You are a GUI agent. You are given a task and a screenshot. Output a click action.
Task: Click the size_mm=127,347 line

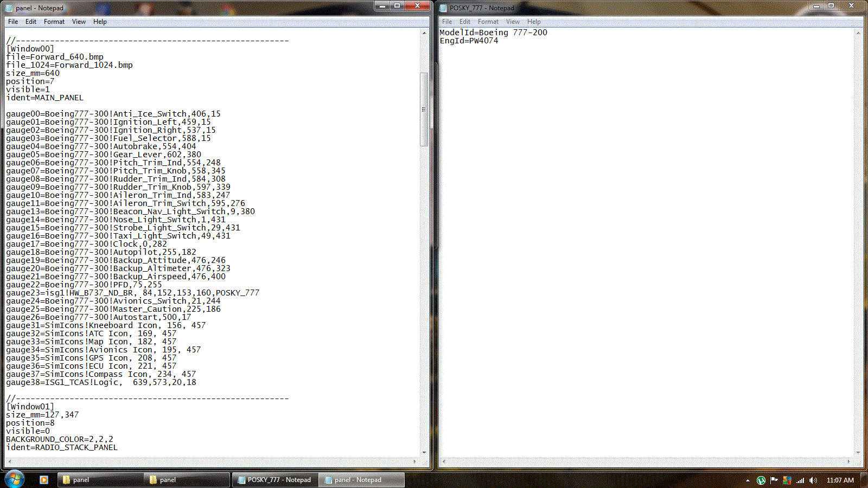tap(42, 415)
